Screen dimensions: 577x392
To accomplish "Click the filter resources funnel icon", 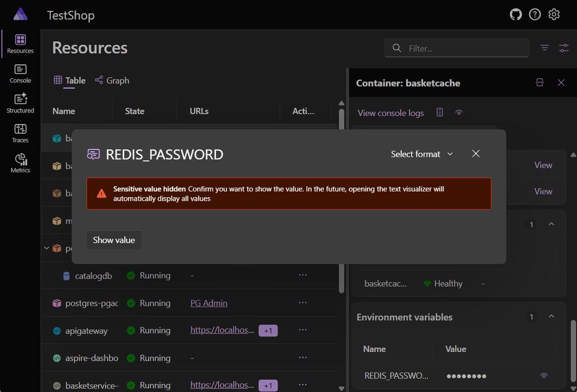I will pyautogui.click(x=545, y=48).
